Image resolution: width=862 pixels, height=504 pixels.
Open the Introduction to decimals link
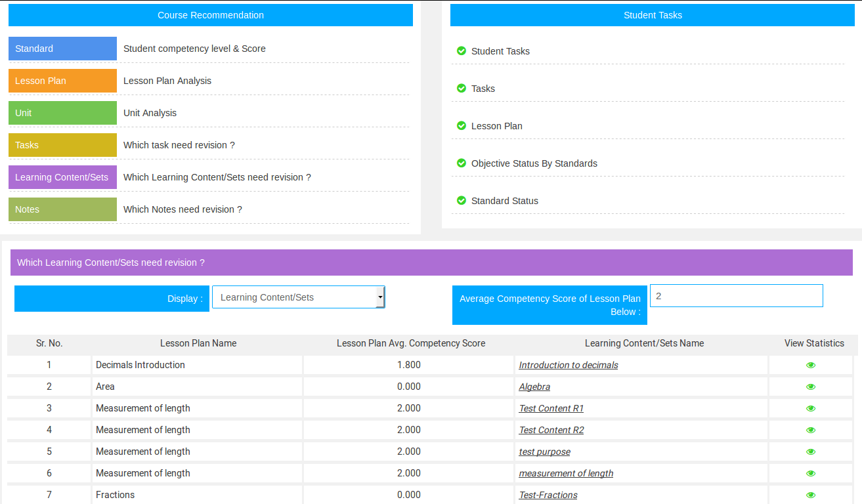[568, 365]
